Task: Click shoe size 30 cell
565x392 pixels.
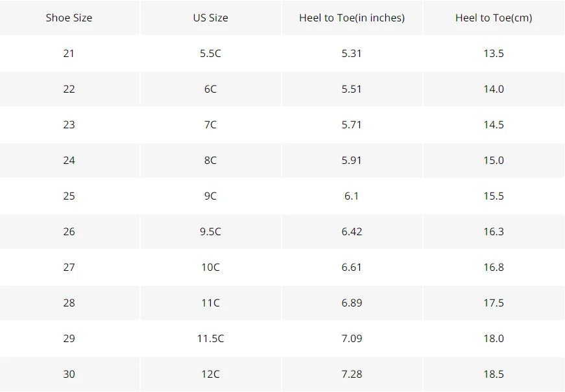Action: pos(69,374)
